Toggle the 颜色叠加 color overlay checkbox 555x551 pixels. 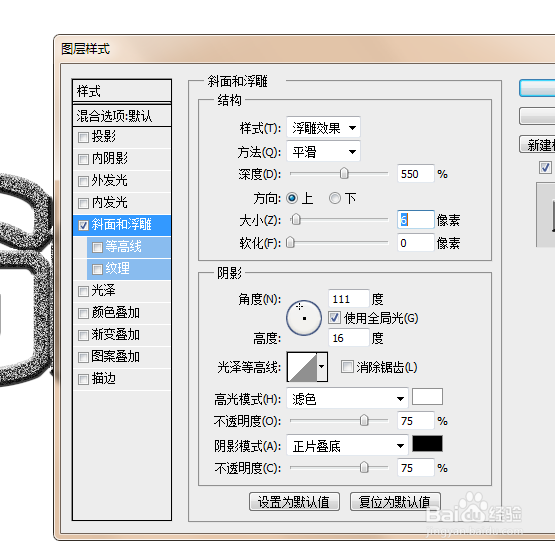point(83,313)
